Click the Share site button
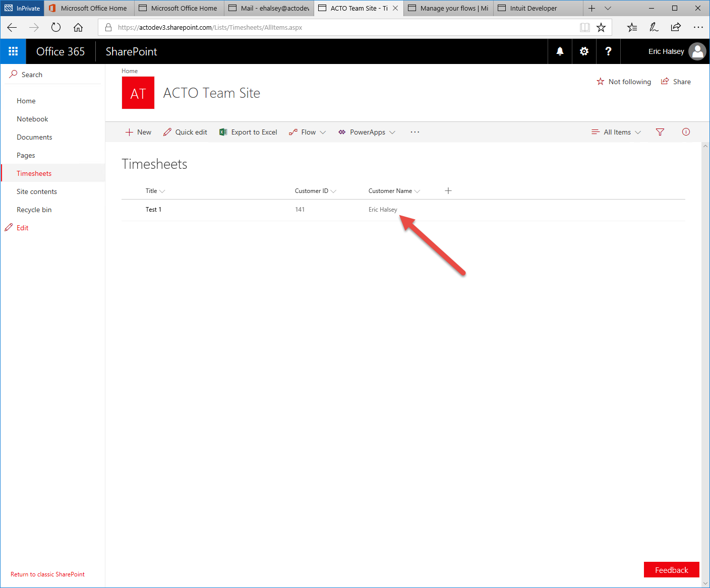 [x=676, y=82]
